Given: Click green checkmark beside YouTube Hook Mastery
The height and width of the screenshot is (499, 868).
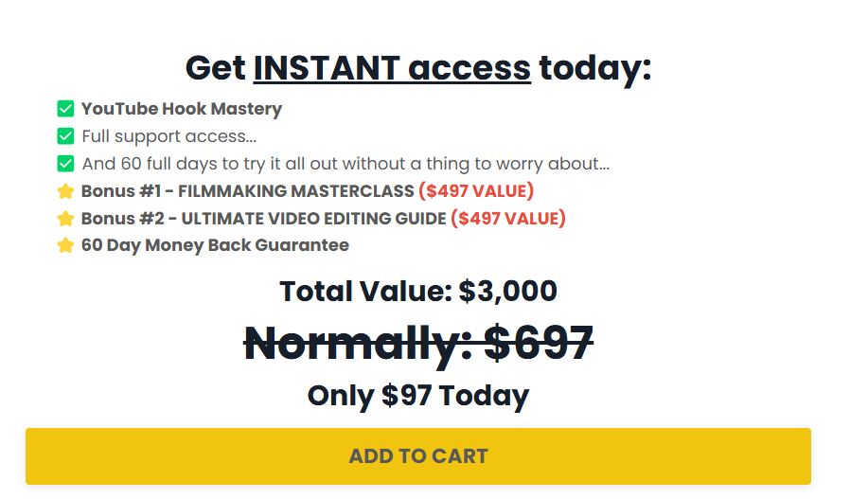Looking at the screenshot, I should (65, 109).
